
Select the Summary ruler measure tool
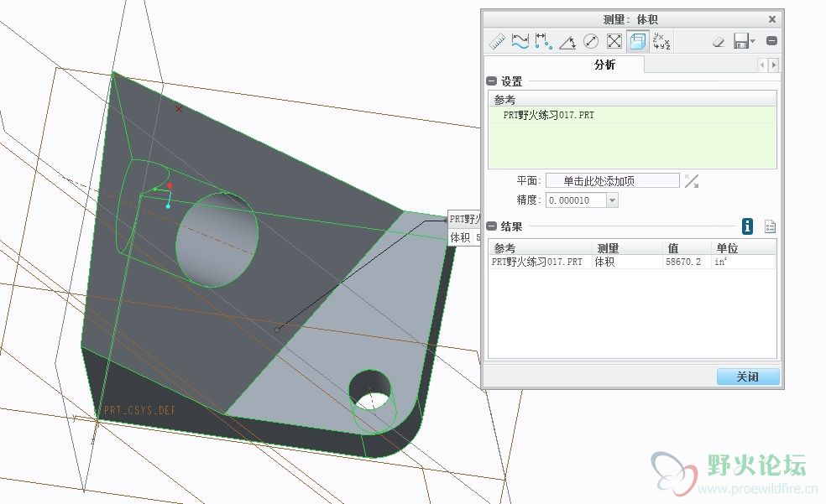pyautogui.click(x=497, y=41)
